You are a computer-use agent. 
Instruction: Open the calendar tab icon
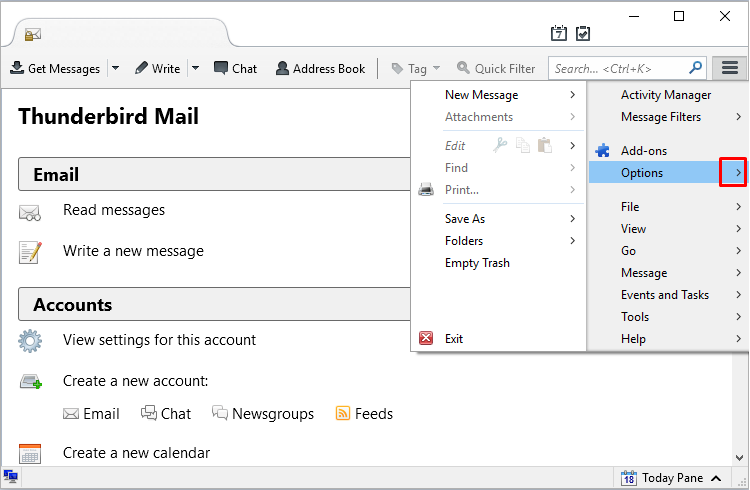click(559, 33)
